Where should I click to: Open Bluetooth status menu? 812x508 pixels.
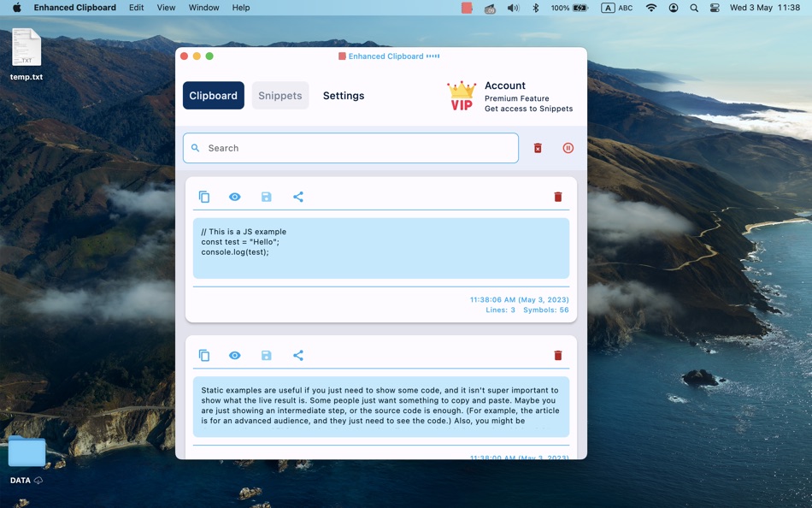[x=536, y=8]
